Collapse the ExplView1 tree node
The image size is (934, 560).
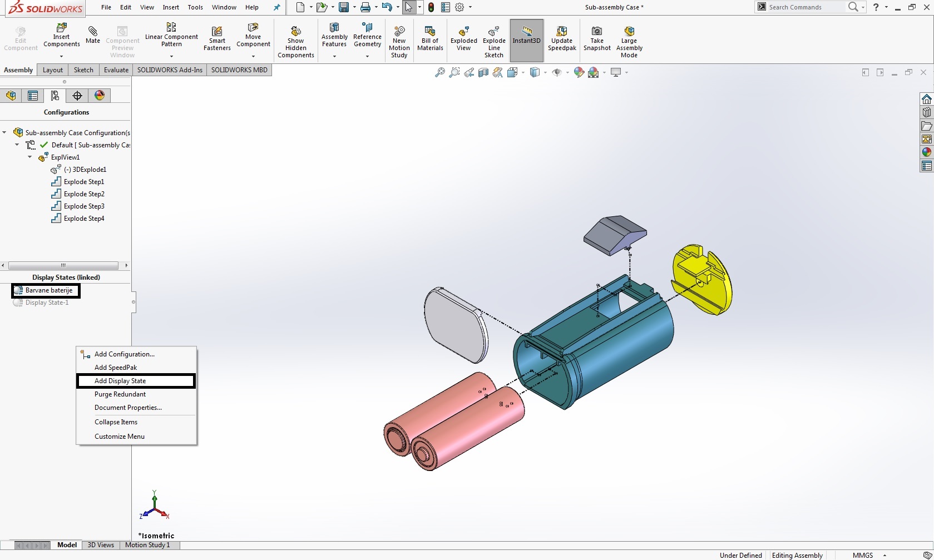click(30, 157)
